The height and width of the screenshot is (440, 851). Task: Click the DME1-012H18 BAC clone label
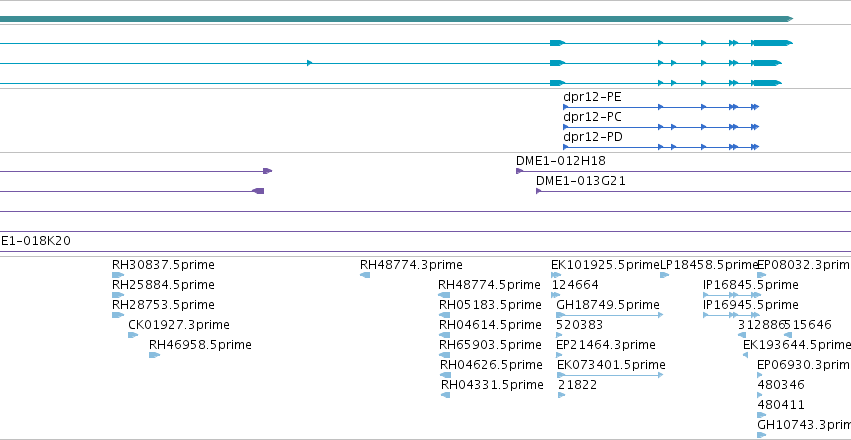(561, 161)
